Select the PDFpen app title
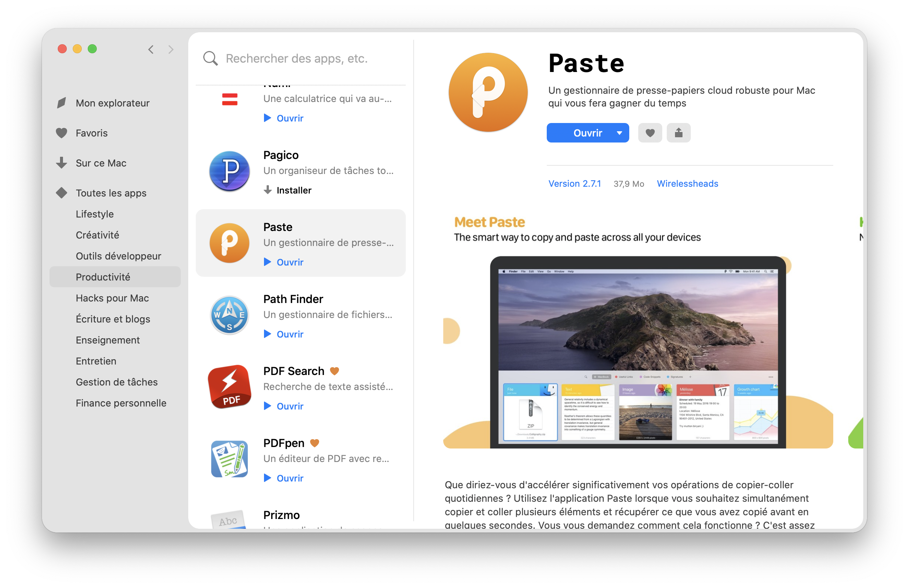 pos(283,443)
